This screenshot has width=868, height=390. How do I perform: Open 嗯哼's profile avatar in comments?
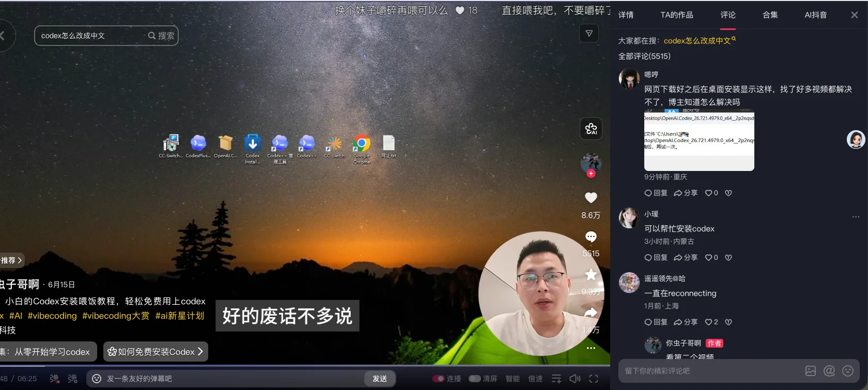pos(629,79)
